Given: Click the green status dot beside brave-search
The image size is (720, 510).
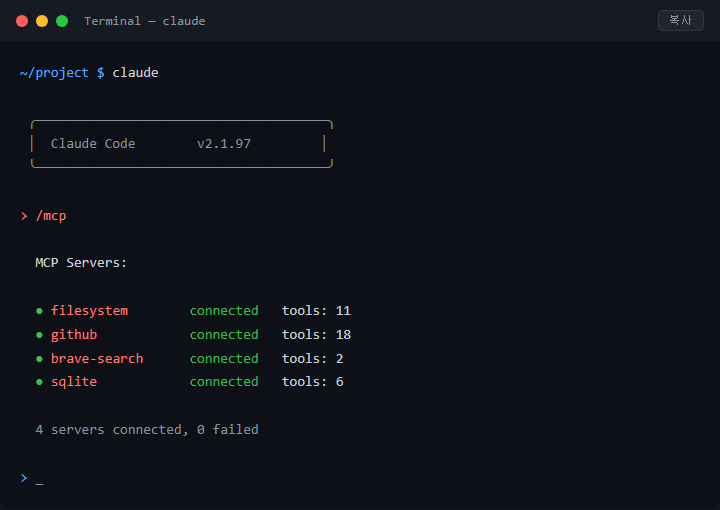Looking at the screenshot, I should 39,359.
